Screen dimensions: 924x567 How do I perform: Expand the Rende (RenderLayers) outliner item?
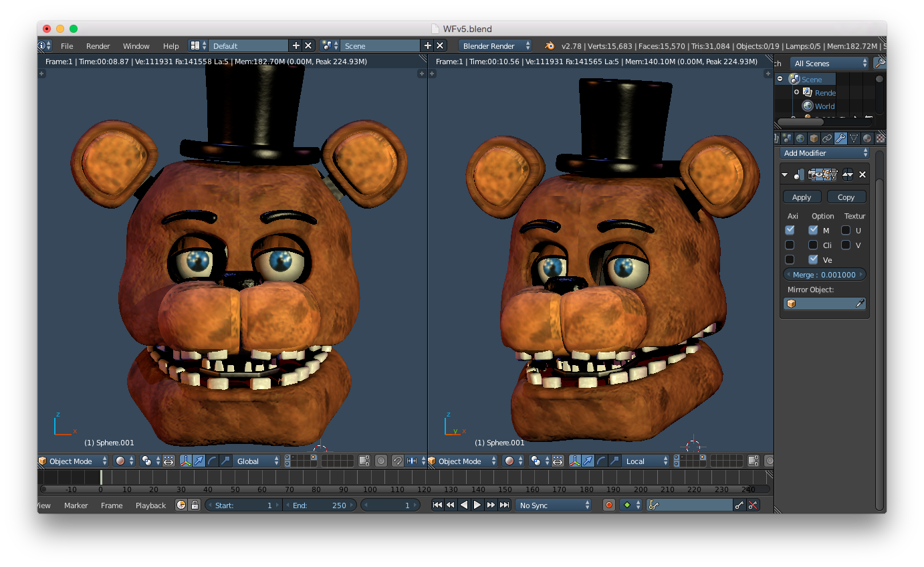796,92
